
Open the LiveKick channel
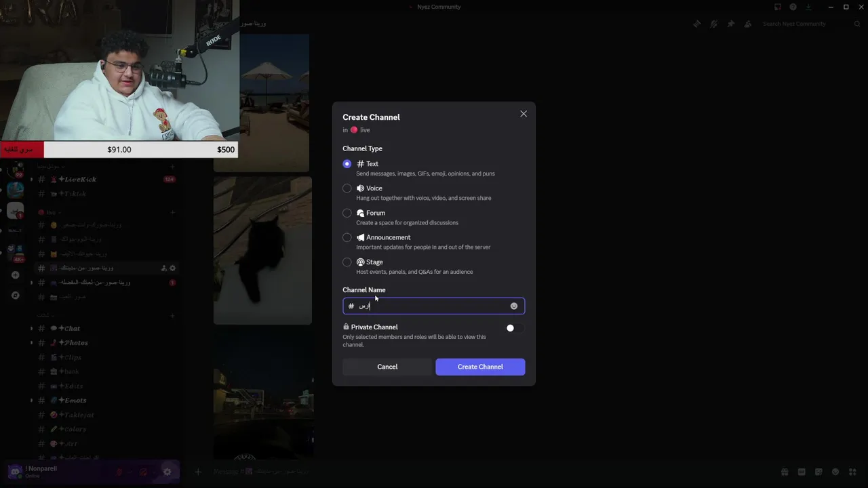(x=107, y=180)
